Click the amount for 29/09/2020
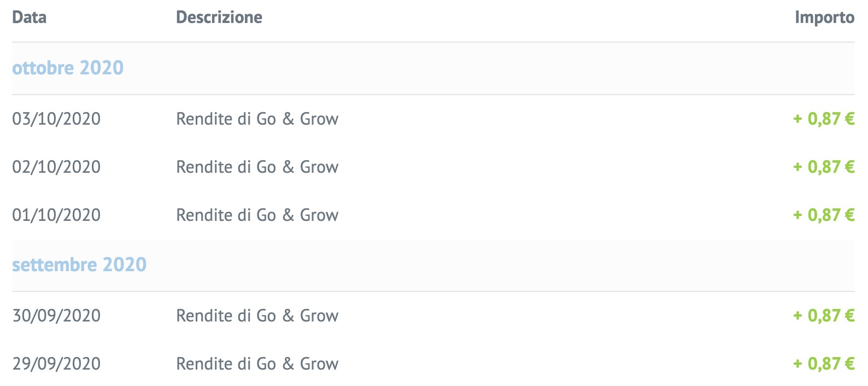 coord(824,364)
